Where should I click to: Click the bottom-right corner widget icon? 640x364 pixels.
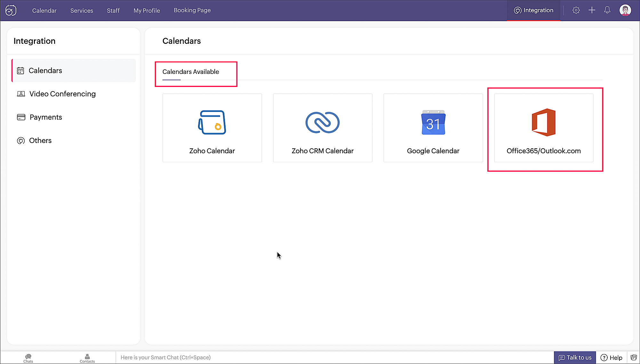pyautogui.click(x=634, y=358)
